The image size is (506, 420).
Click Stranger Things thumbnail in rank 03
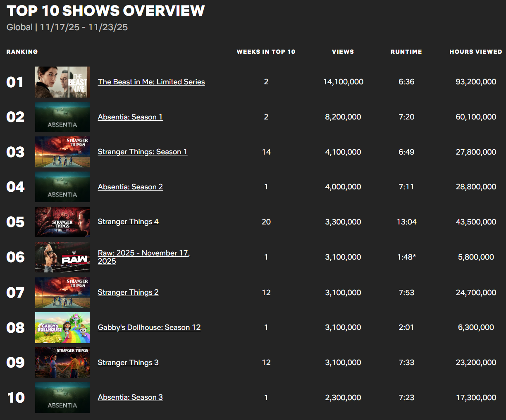[62, 152]
